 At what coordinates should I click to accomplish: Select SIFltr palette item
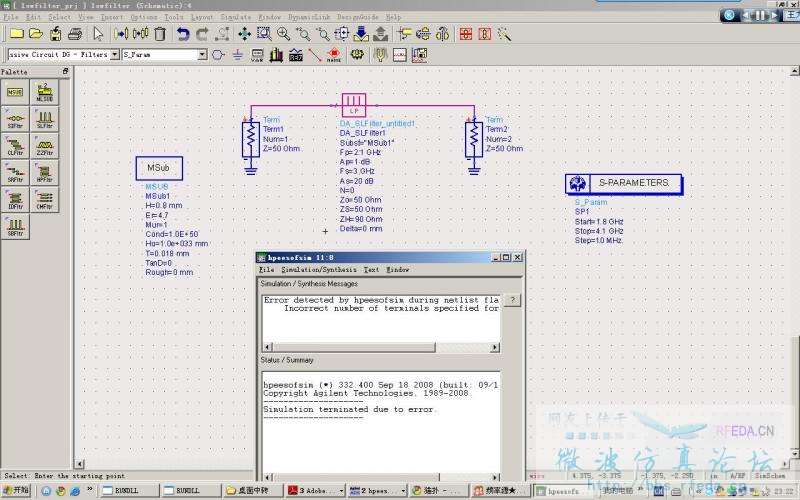pyautogui.click(x=15, y=119)
